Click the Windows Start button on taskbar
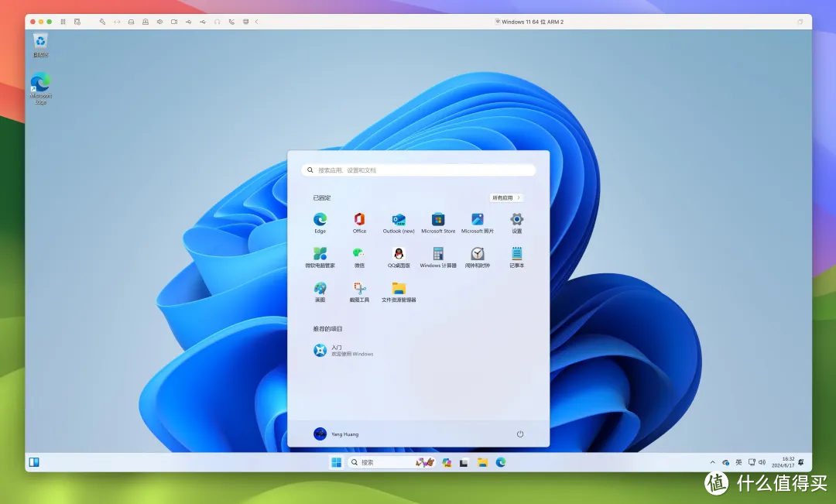Viewport: 836px width, 504px height. [337, 462]
